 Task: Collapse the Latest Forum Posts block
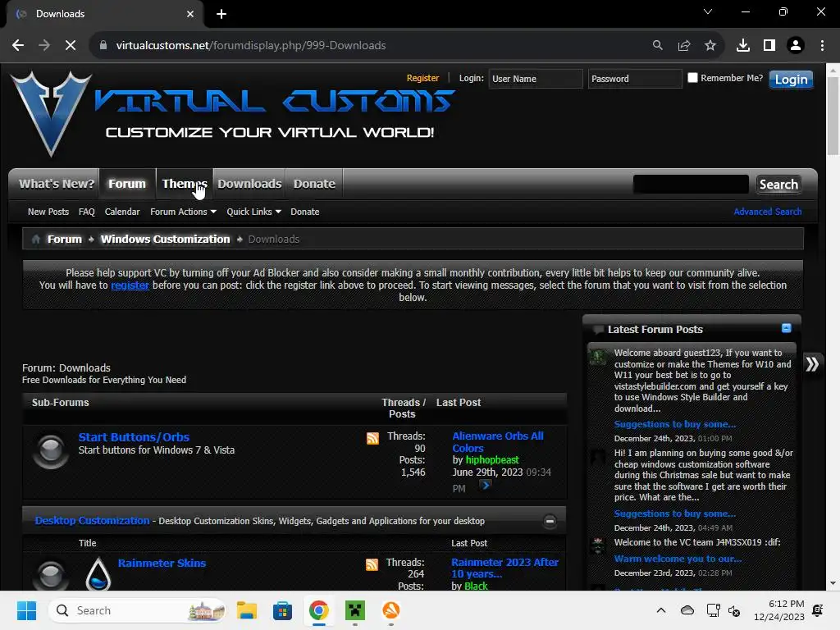[x=787, y=328]
